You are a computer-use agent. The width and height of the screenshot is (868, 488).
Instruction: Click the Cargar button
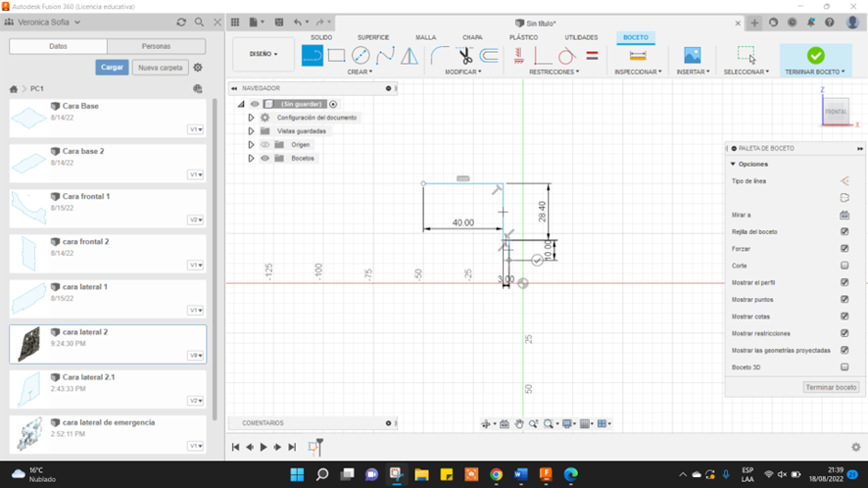[112, 67]
